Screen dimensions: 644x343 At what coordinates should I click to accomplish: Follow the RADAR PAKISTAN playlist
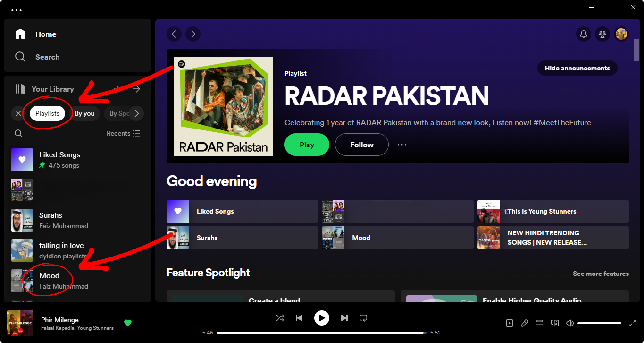click(362, 145)
